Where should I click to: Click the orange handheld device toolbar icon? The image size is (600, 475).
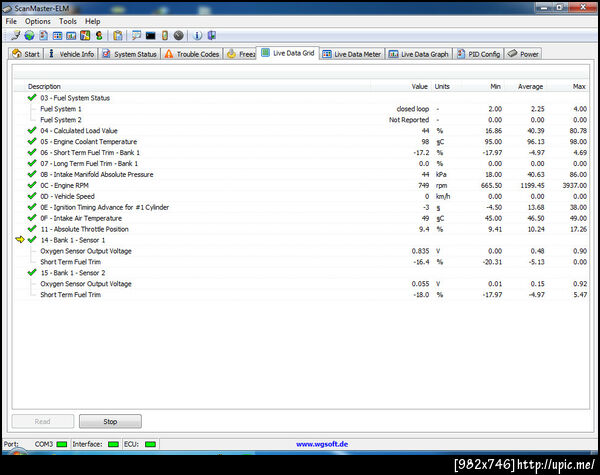pyautogui.click(x=165, y=36)
